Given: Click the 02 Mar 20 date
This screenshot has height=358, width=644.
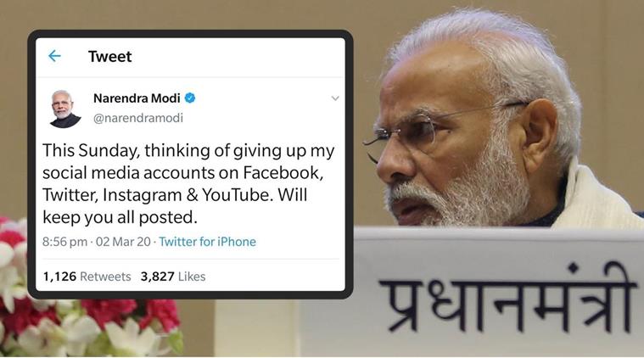Looking at the screenshot, I should [123, 242].
